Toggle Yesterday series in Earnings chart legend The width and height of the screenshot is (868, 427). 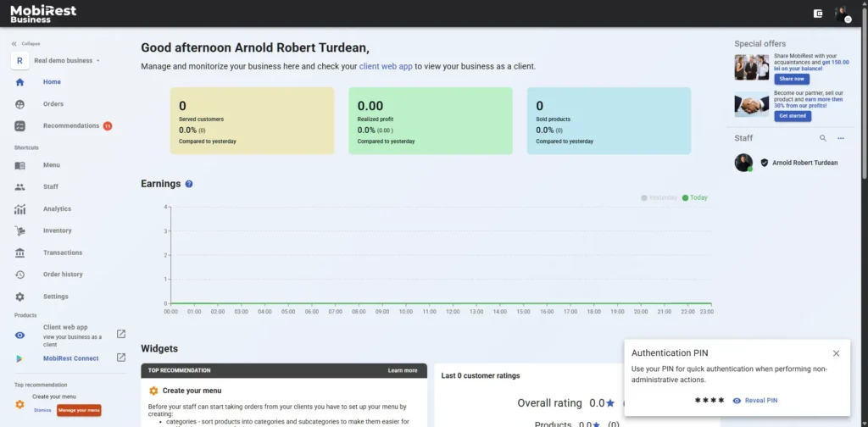659,197
